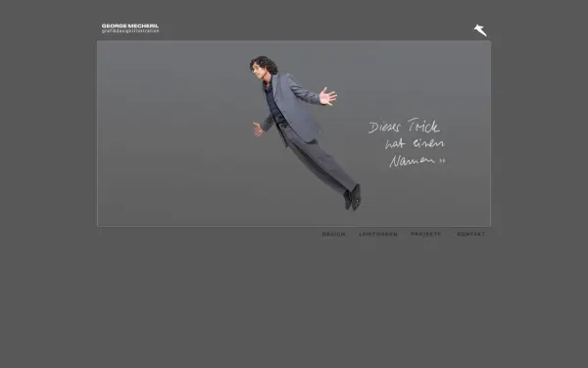Click the double arrow after 'Namen'
588x368 pixels.
coord(442,161)
